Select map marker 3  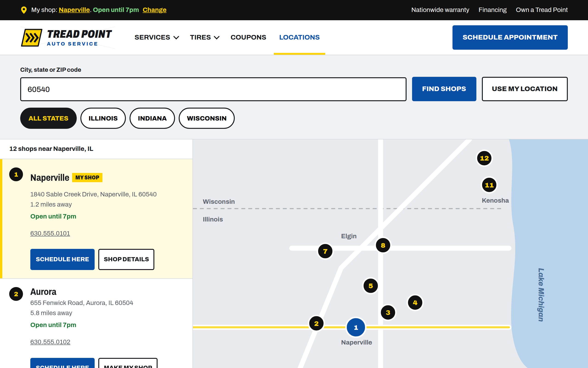[x=388, y=313]
